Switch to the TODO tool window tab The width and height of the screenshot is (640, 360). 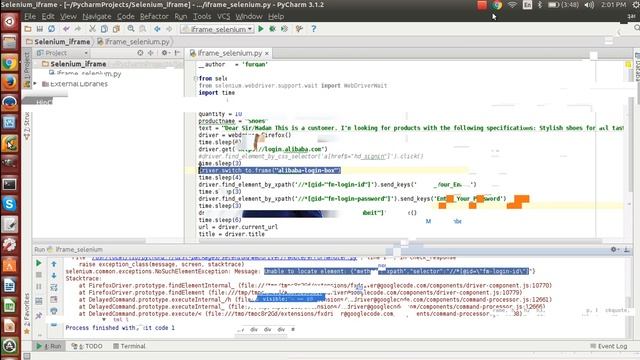(x=87, y=346)
